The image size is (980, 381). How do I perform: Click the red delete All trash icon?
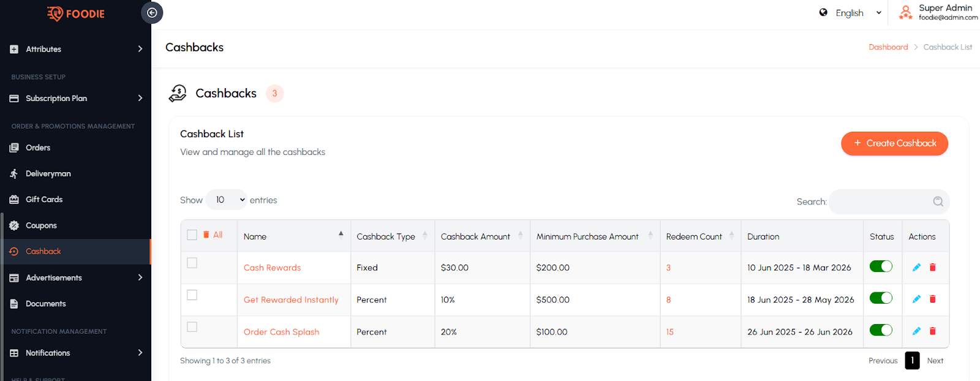coord(206,235)
